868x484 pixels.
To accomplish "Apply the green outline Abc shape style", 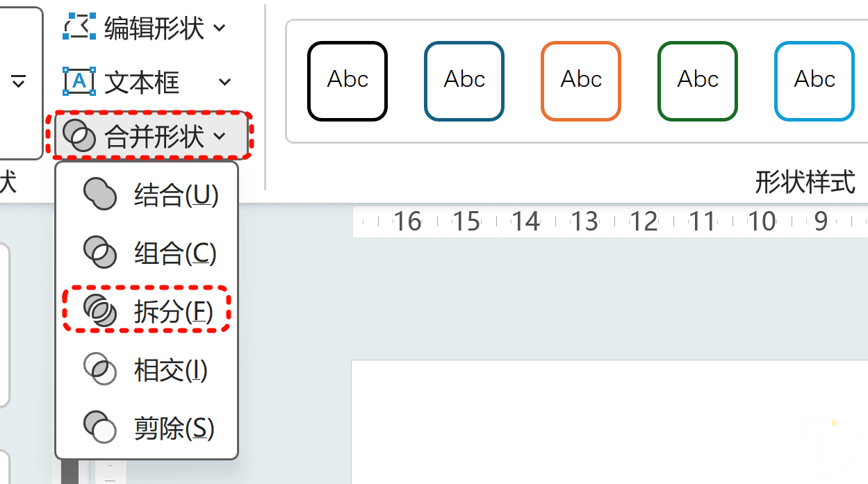I will [x=698, y=81].
